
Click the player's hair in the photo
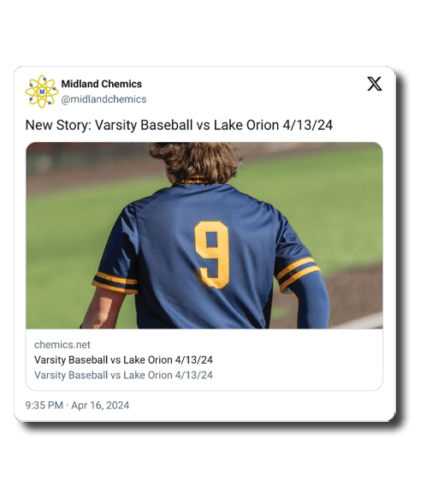point(195,162)
